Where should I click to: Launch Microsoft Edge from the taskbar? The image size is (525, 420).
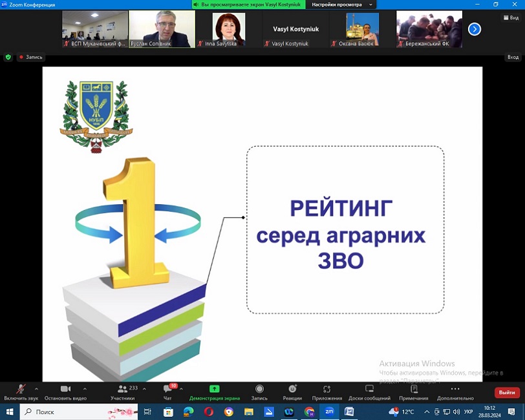(x=188, y=412)
